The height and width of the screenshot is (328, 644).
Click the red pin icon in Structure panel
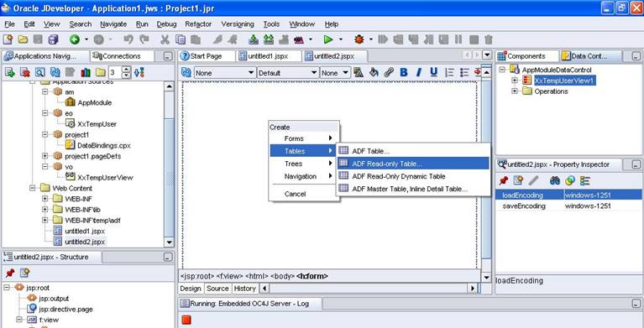point(10,273)
